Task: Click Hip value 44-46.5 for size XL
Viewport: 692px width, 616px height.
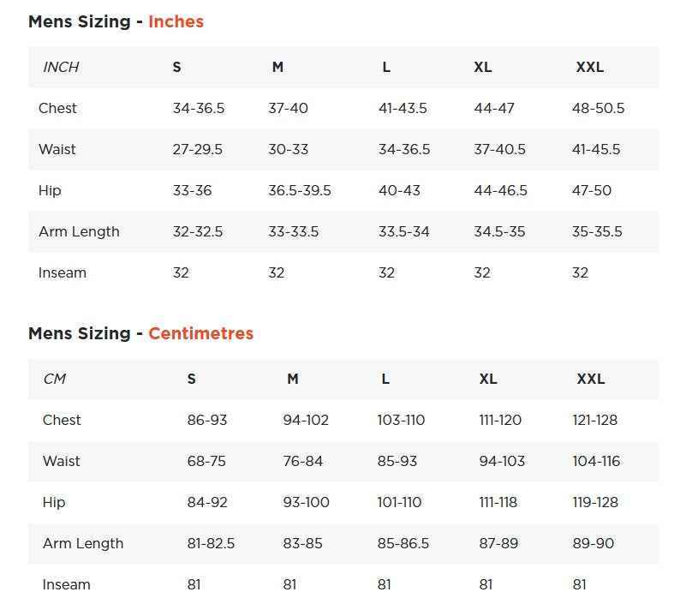Action: 500,190
